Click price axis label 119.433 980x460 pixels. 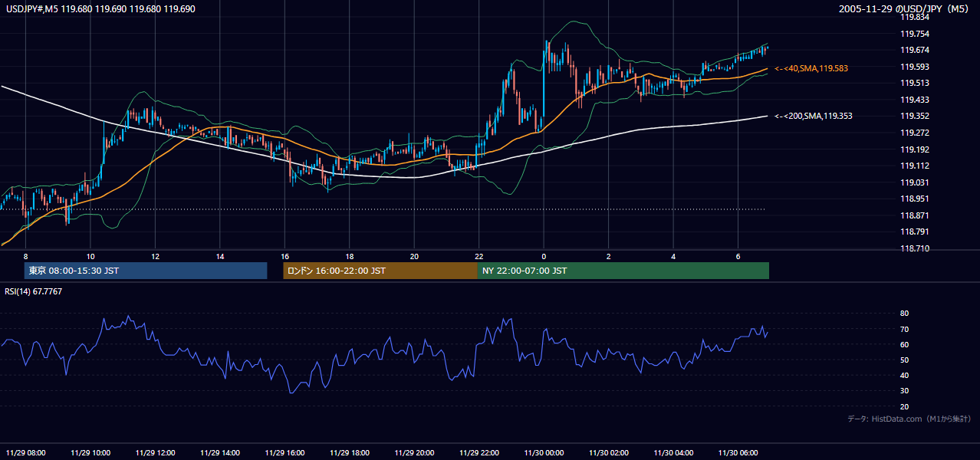pyautogui.click(x=915, y=100)
